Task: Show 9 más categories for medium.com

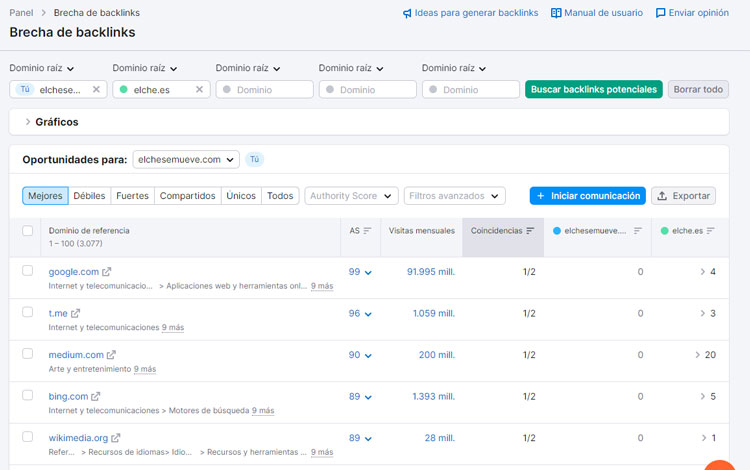Action: point(145,369)
